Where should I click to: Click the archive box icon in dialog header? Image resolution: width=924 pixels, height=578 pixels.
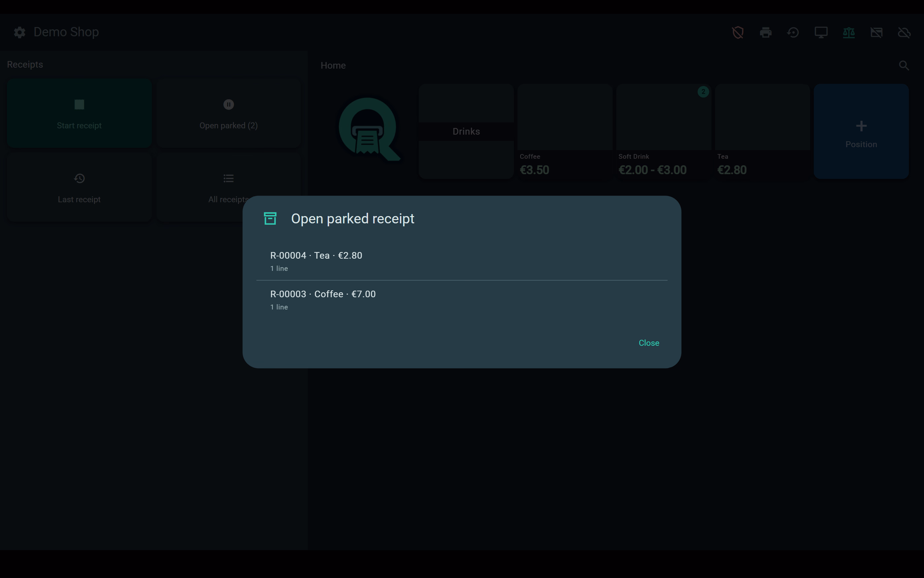pyautogui.click(x=270, y=219)
